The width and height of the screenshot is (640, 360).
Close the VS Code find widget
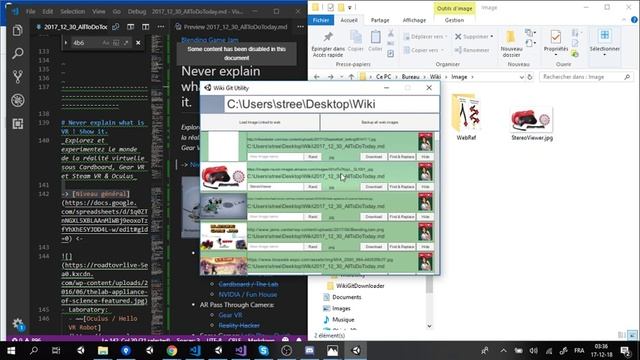pyautogui.click(x=138, y=42)
